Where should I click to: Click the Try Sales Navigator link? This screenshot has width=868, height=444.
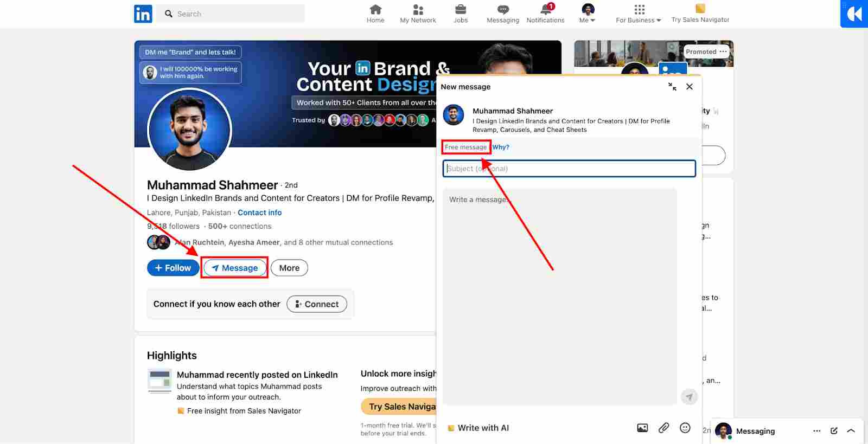tap(700, 14)
